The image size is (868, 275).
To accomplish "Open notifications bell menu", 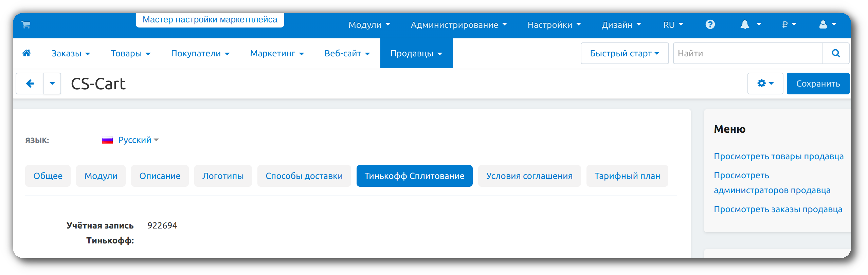I will coord(750,25).
